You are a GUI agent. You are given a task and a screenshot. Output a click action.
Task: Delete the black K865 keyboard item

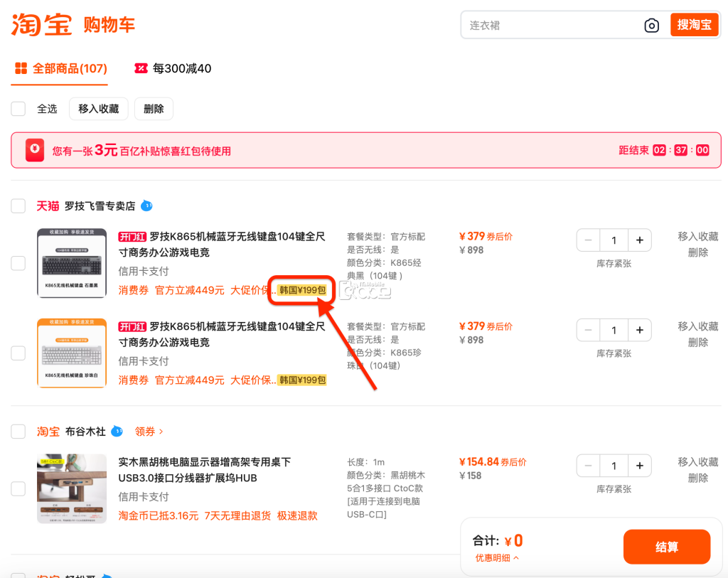(698, 252)
